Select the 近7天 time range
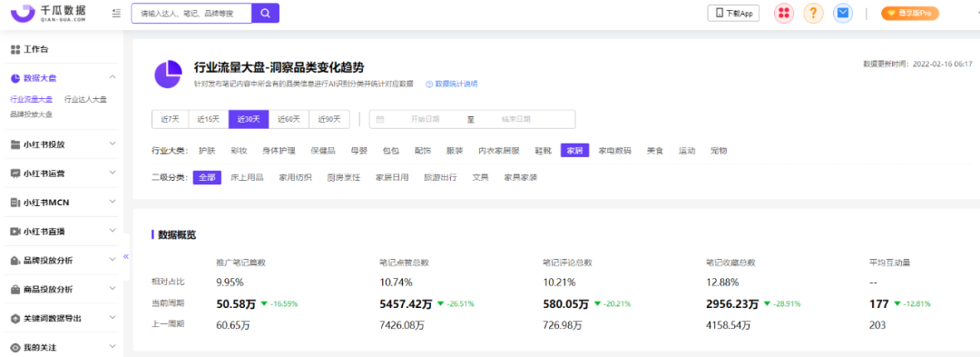The image size is (980, 357). [x=170, y=119]
